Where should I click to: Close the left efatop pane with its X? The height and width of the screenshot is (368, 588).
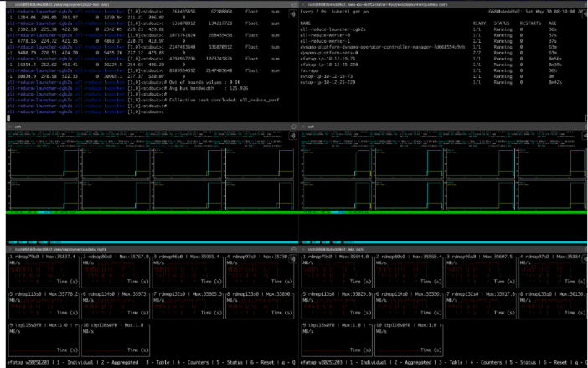10,249
